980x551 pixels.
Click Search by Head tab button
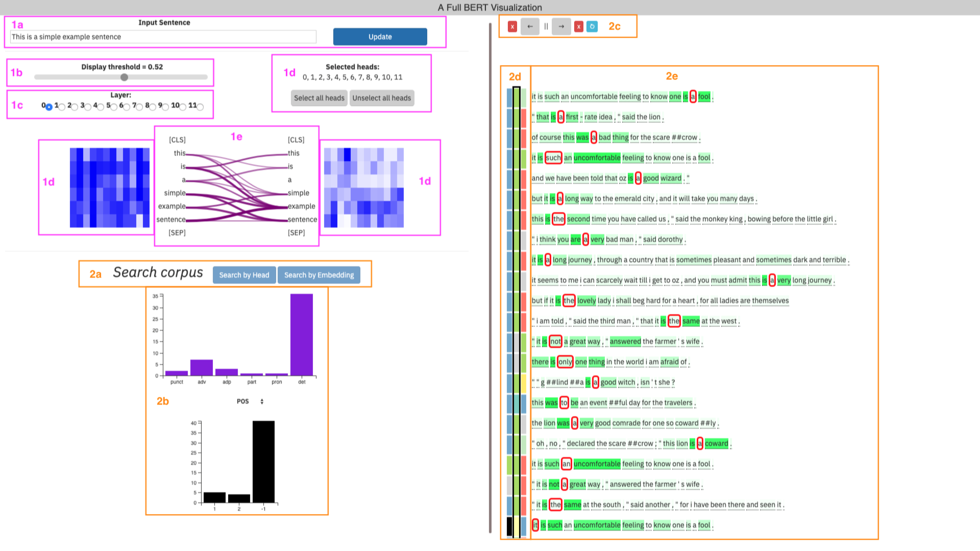tap(244, 275)
